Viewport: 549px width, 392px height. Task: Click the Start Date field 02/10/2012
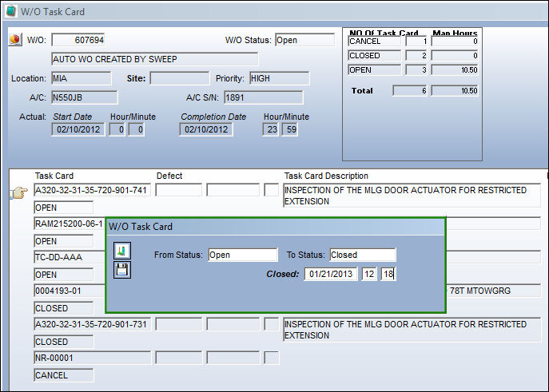[x=78, y=129]
